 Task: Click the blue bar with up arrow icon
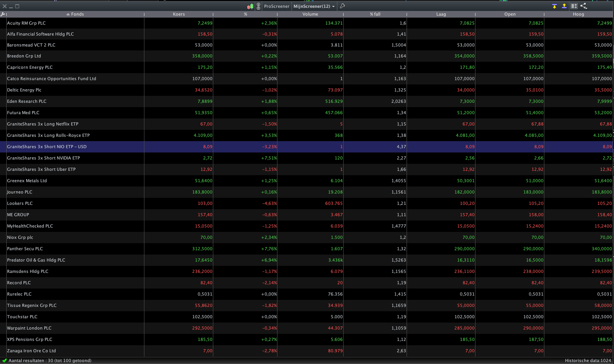tap(564, 6)
